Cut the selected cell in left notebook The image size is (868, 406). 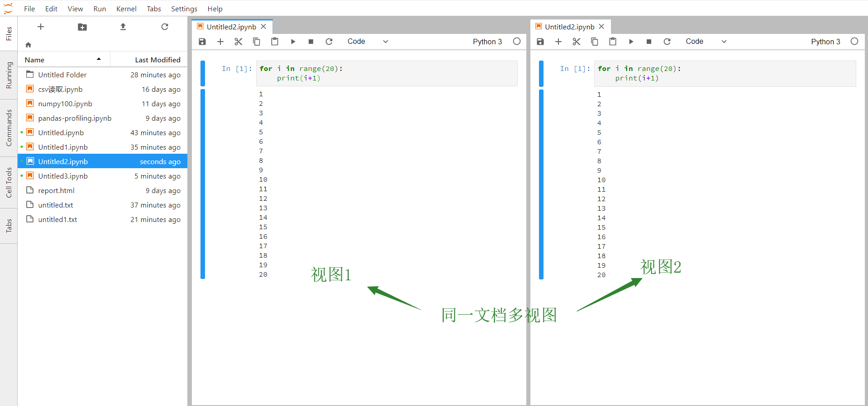[x=238, y=42]
